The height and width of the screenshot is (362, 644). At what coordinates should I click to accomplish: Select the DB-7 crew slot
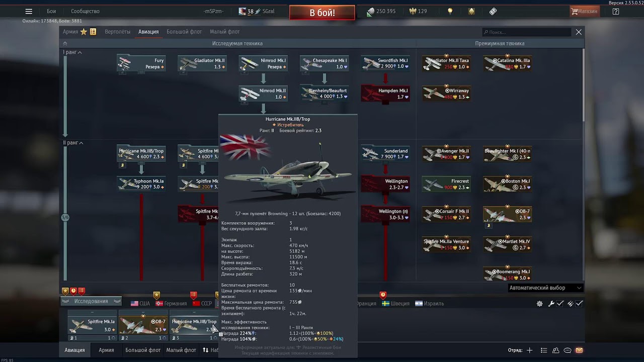click(143, 325)
